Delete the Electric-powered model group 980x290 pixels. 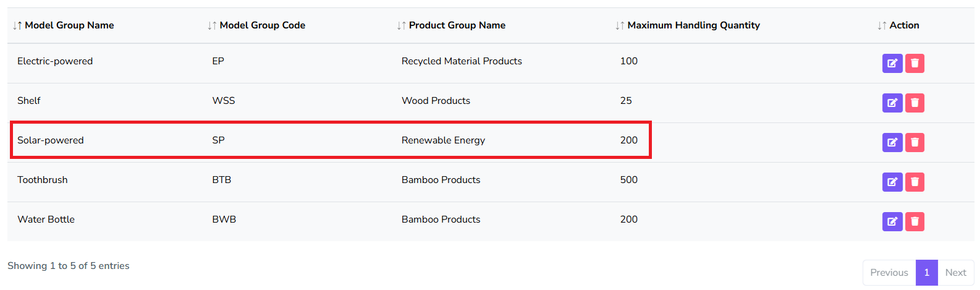pyautogui.click(x=915, y=63)
